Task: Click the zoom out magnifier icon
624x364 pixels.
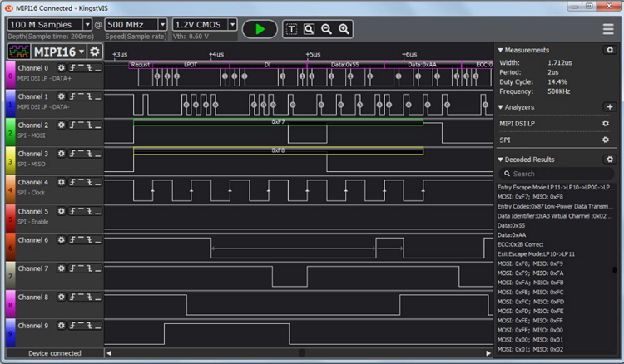Action: point(326,28)
